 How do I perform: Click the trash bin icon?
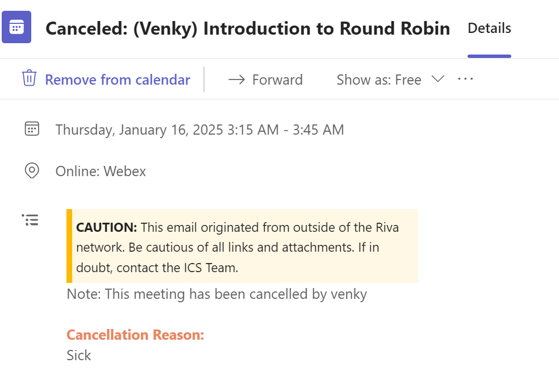click(29, 78)
